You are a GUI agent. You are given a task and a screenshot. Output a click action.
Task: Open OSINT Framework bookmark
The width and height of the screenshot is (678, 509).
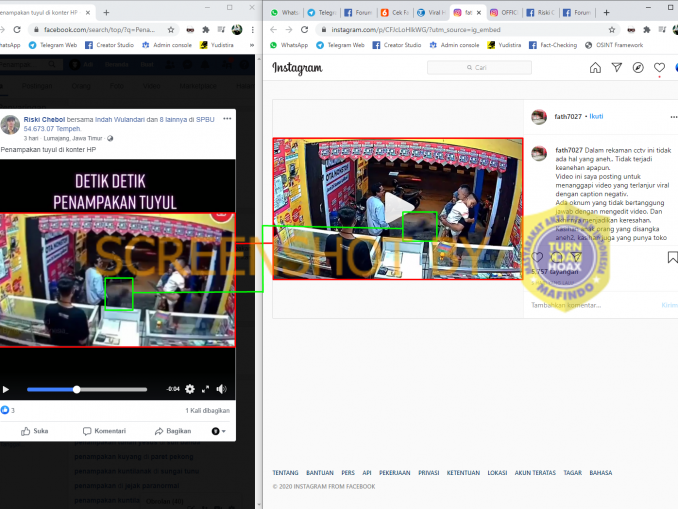pos(614,45)
